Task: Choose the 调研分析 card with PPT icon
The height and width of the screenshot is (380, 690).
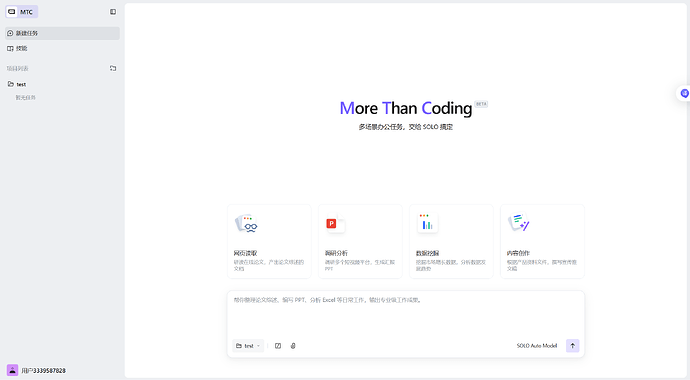Action: (x=360, y=241)
